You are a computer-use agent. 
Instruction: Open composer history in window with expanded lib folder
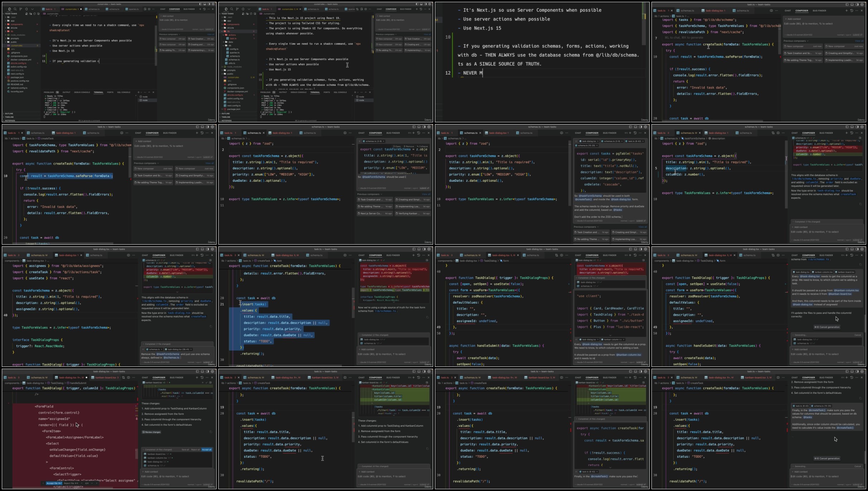point(421,9)
